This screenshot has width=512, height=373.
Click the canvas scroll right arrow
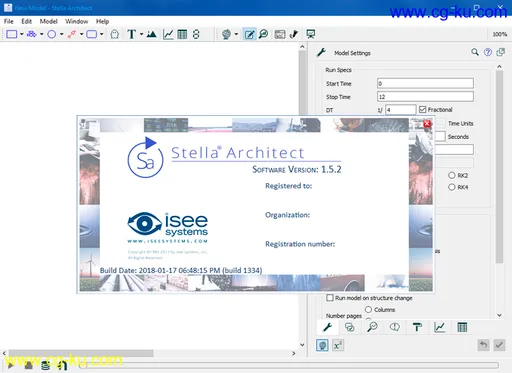(x=294, y=353)
